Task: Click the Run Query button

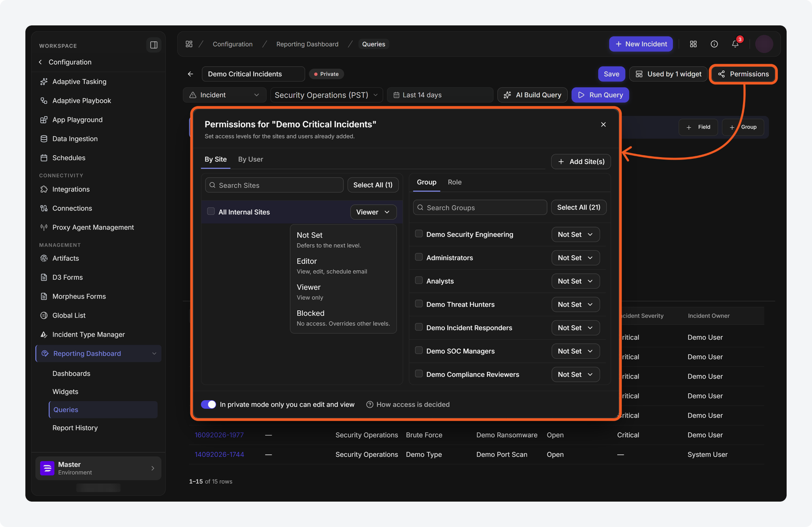Action: click(600, 95)
